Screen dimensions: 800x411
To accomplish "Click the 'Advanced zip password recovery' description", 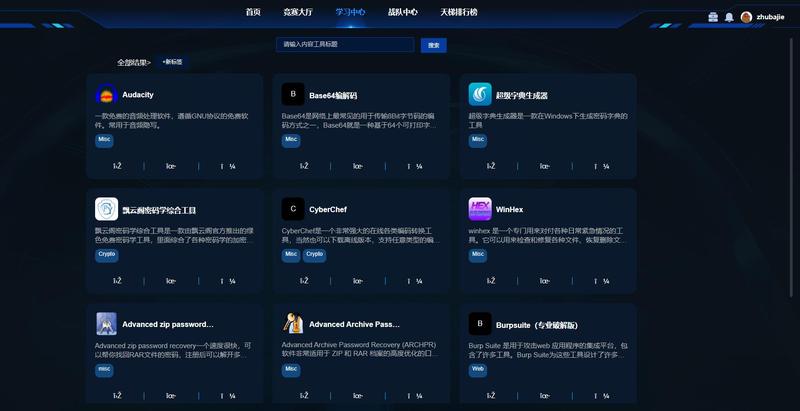I will click(x=173, y=350).
